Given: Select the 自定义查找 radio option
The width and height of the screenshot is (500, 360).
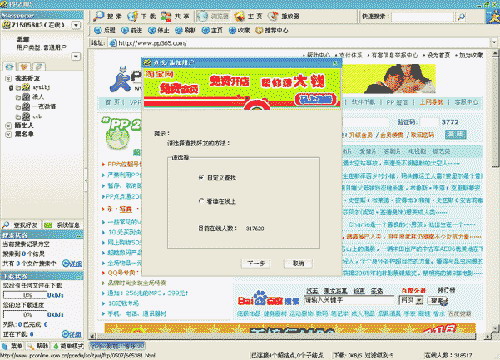Looking at the screenshot, I should click(201, 178).
